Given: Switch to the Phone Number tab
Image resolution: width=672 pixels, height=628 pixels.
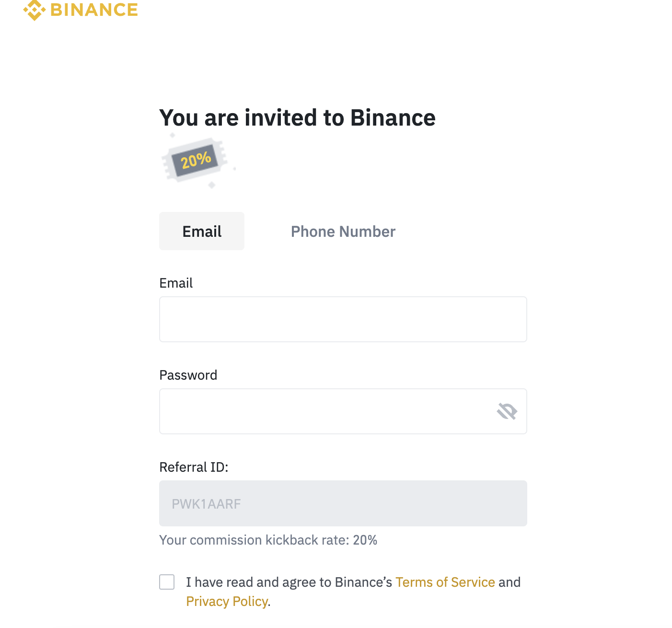Looking at the screenshot, I should tap(343, 232).
